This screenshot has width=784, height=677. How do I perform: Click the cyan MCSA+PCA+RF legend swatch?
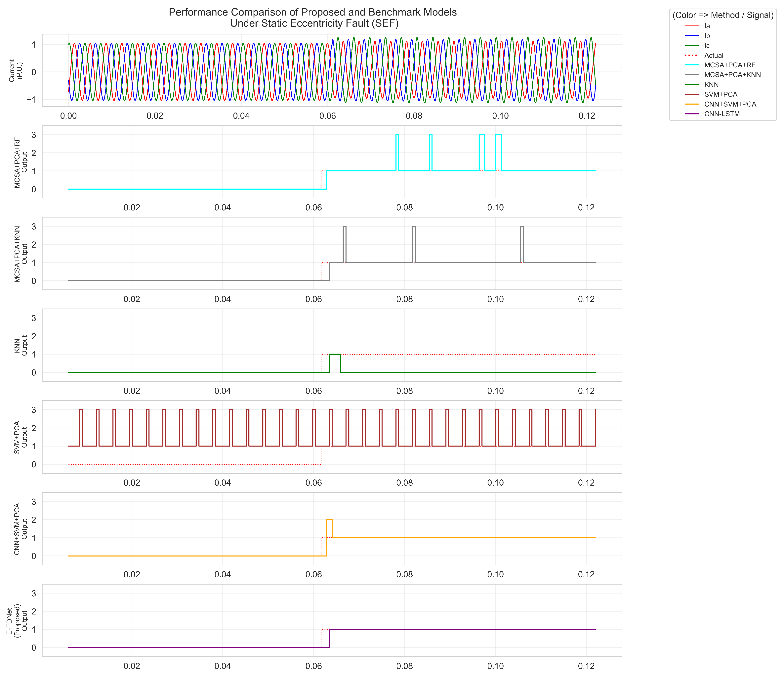pyautogui.click(x=692, y=65)
